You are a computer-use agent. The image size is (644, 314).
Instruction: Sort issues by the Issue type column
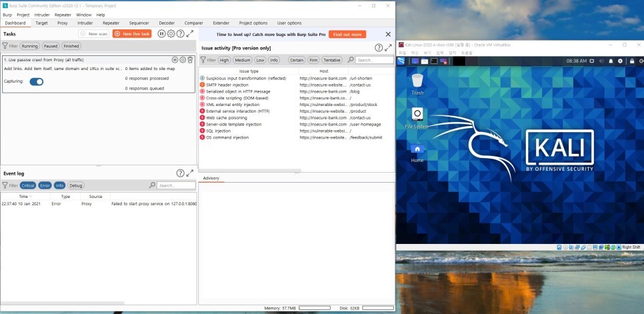pyautogui.click(x=249, y=71)
